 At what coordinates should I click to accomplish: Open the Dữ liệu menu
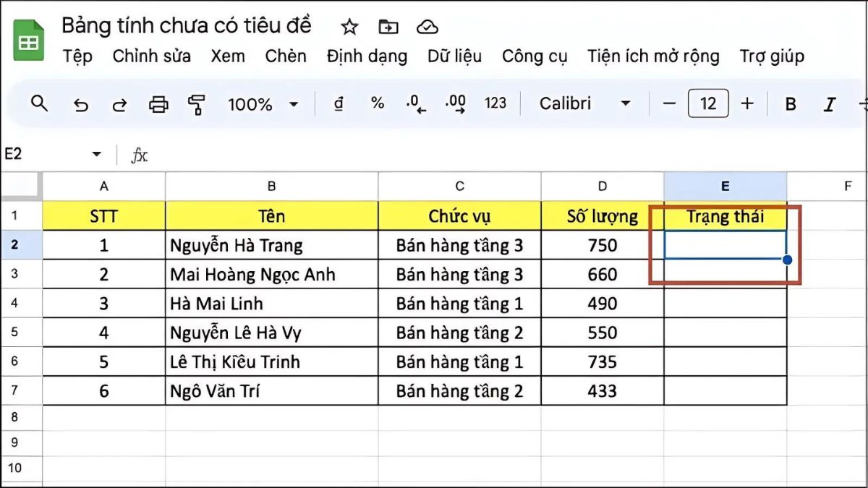click(454, 56)
